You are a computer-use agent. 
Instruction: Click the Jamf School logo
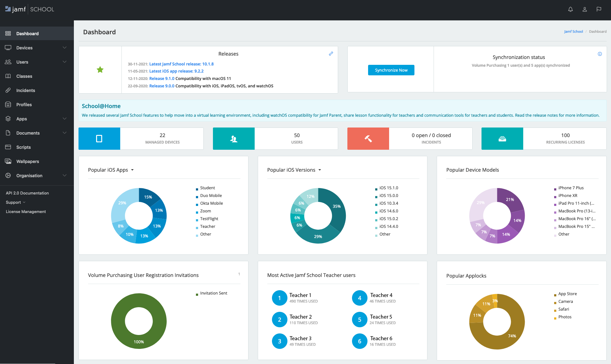pyautogui.click(x=30, y=9)
